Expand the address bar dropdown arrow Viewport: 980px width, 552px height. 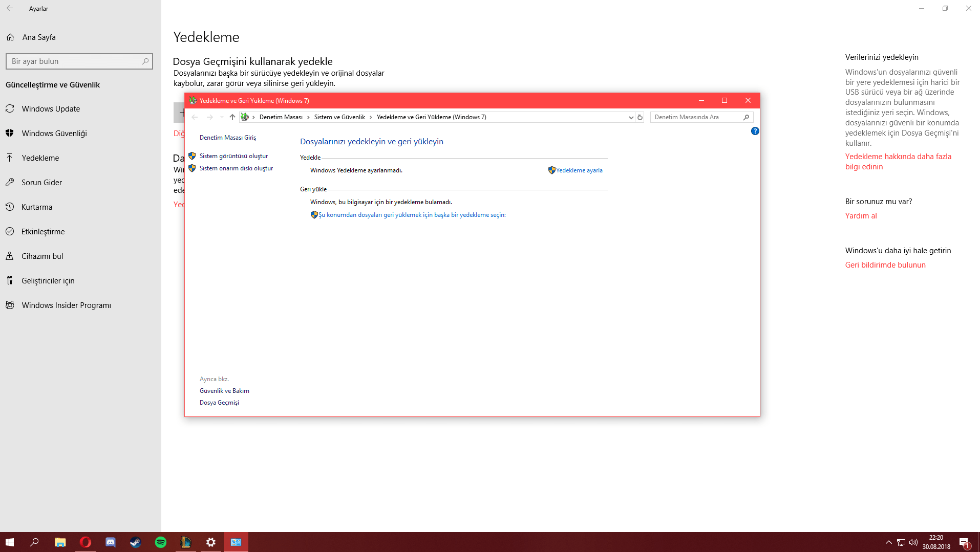pyautogui.click(x=630, y=117)
